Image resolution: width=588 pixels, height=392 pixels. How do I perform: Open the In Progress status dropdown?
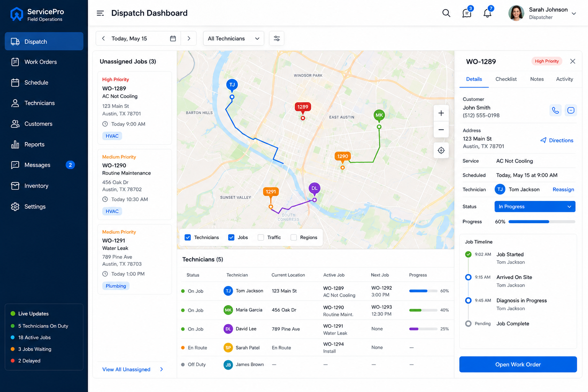(x=535, y=207)
